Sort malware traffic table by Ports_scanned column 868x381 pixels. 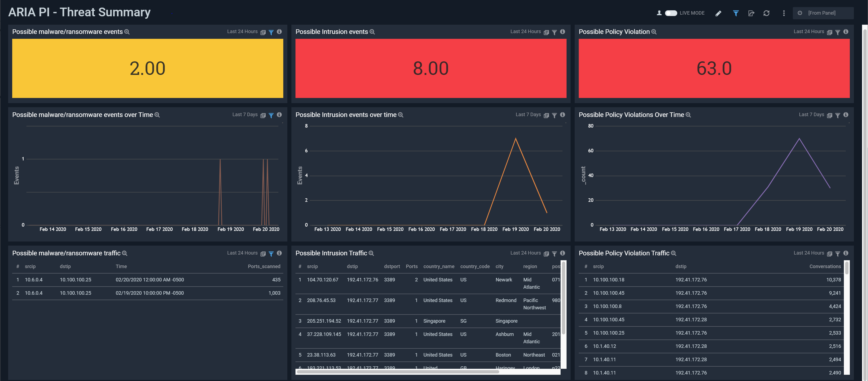(x=264, y=266)
